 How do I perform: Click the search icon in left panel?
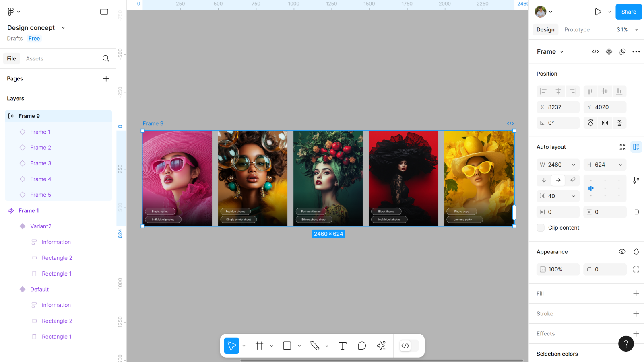106,58
